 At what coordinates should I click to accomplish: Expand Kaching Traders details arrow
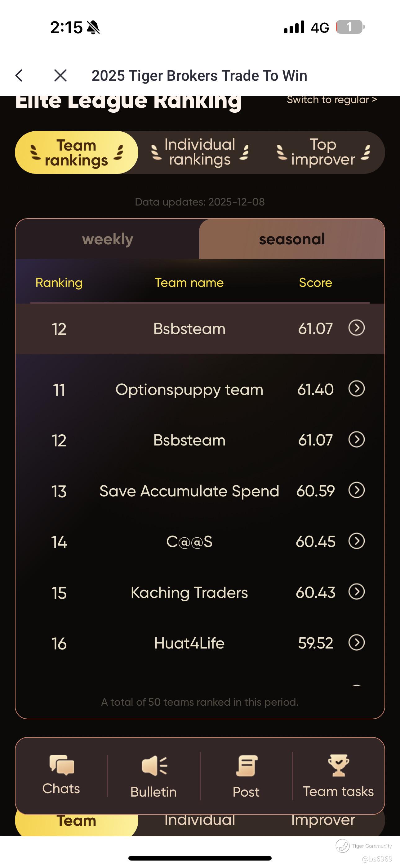tap(357, 592)
